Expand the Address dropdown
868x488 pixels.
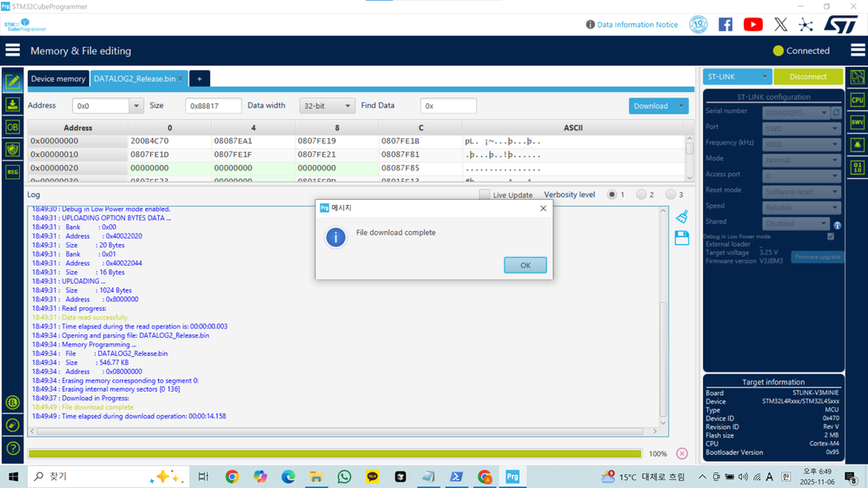(136, 106)
